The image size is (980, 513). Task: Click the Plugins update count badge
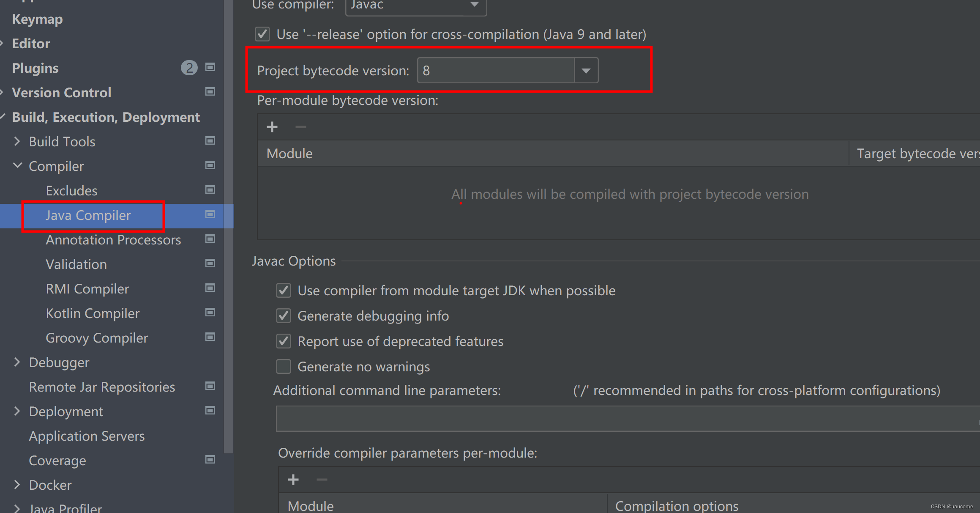(189, 68)
